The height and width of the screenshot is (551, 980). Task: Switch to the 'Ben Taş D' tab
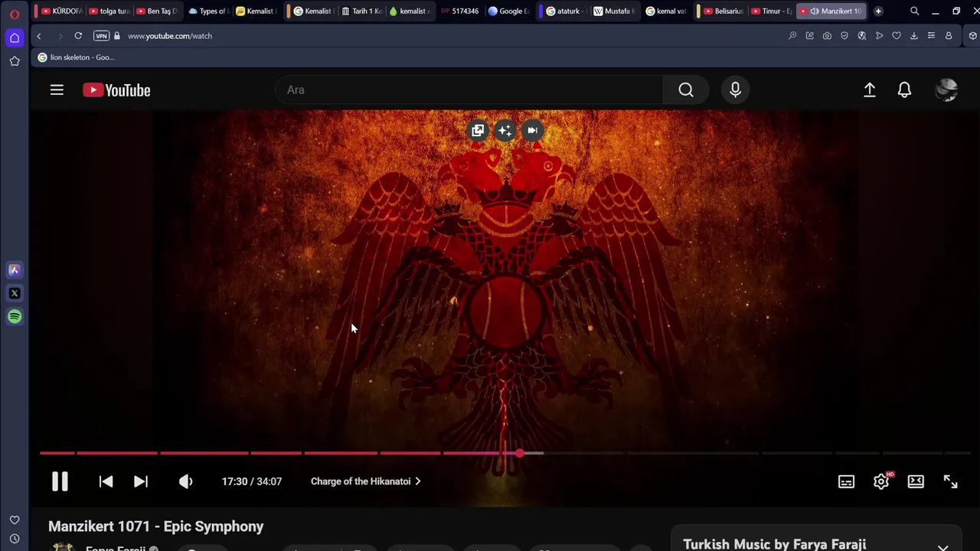point(156,11)
